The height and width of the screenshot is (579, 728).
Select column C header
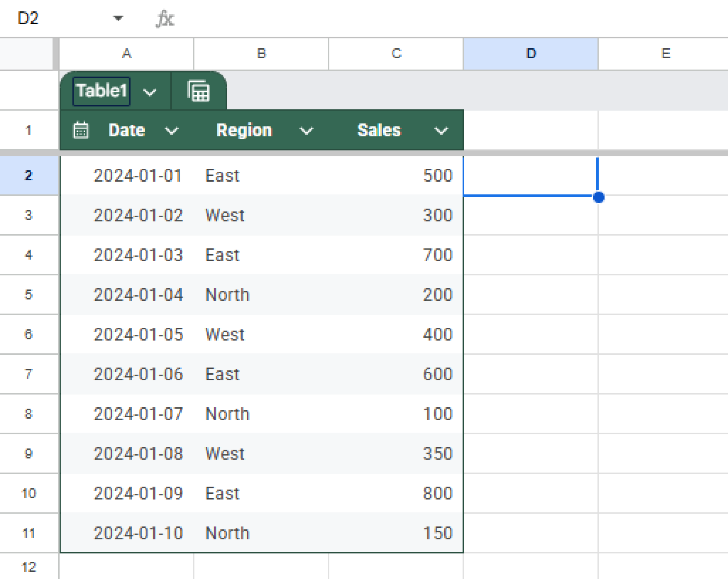tap(396, 53)
